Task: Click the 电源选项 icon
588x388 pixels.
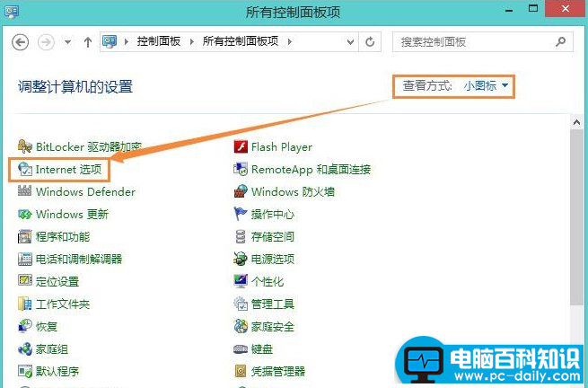Action: coord(241,259)
